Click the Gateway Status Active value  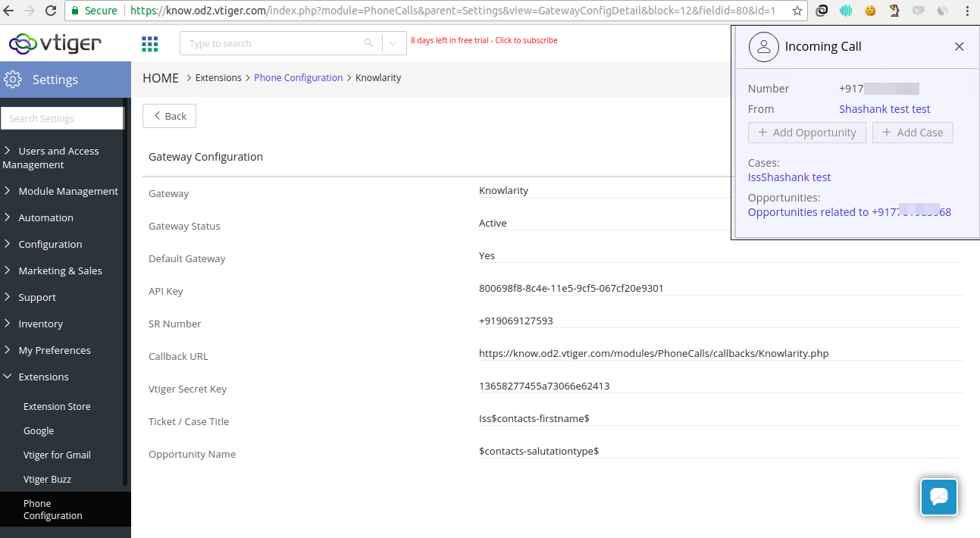(493, 223)
